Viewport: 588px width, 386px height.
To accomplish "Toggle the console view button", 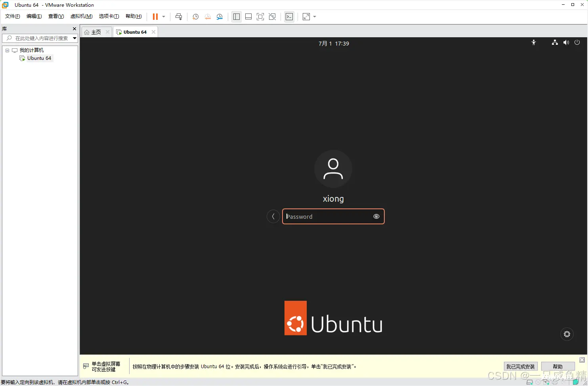I will (289, 17).
